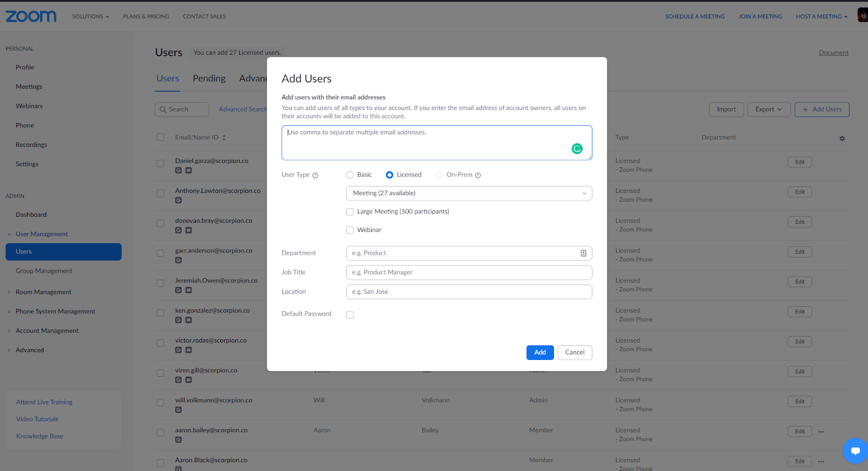
Task: Click the Department field autofill icon
Action: (x=583, y=253)
